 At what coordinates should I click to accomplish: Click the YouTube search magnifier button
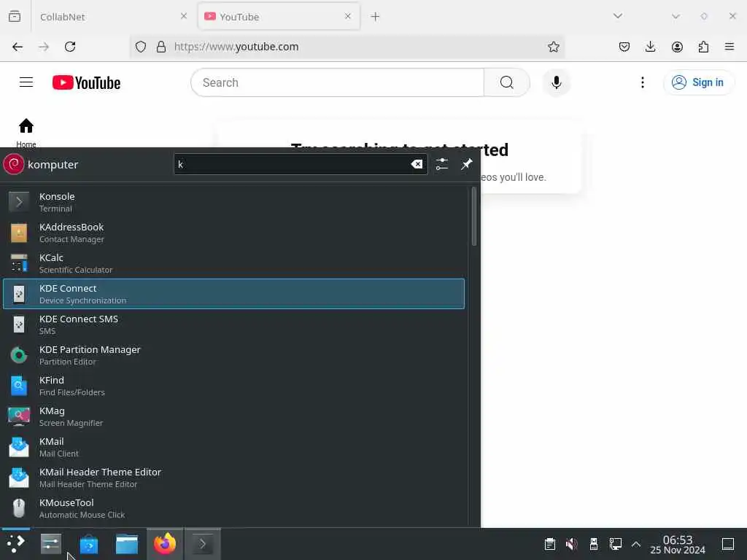coord(507,82)
